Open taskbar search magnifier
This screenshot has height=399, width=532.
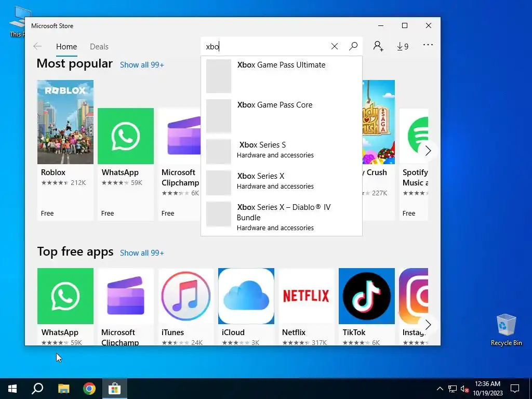click(37, 389)
